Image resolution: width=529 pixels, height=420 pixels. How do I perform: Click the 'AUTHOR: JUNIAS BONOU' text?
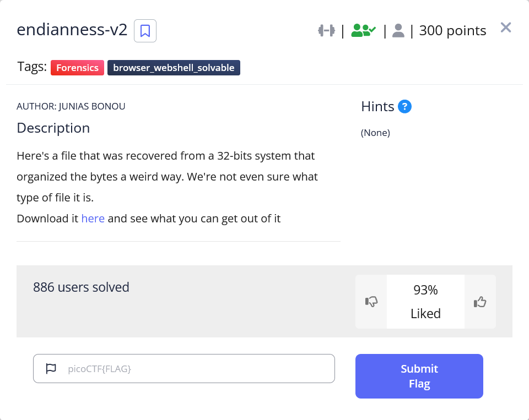click(x=71, y=106)
